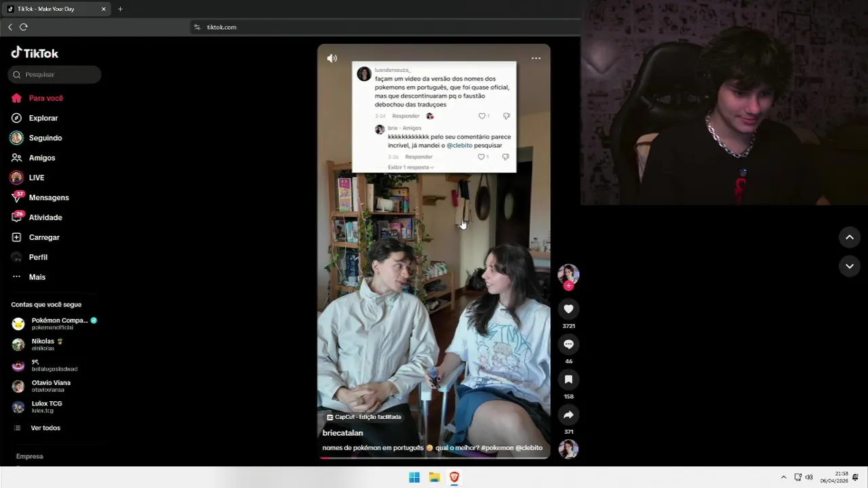Open the Windows Start menu
The width and height of the screenshot is (868, 488).
(414, 477)
